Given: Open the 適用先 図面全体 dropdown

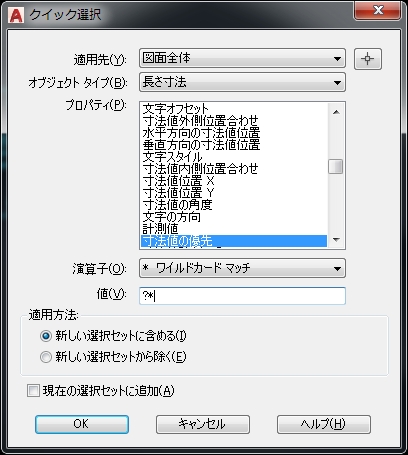Looking at the screenshot, I should 242,58.
